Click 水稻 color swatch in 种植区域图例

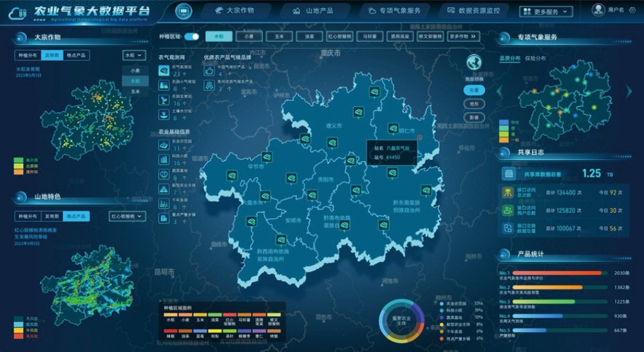tap(171, 315)
